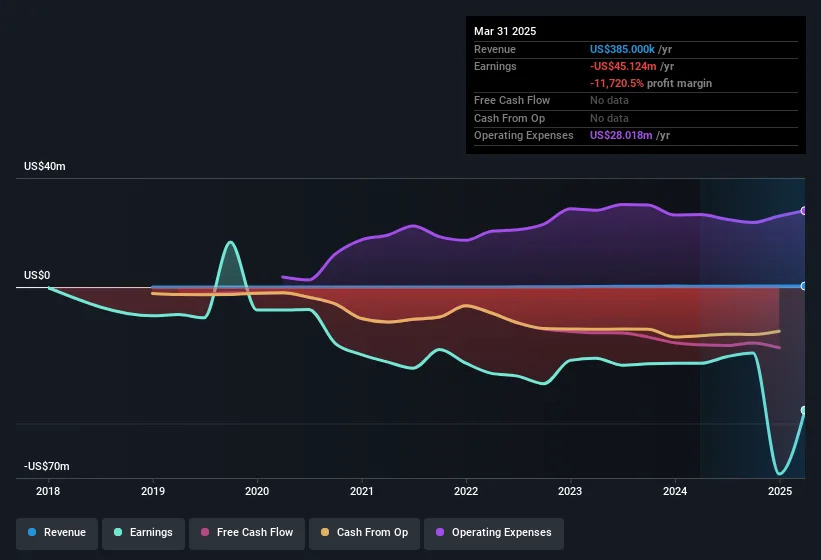
Task: Click the Free Cash Flow row in tooltip
Action: [636, 100]
